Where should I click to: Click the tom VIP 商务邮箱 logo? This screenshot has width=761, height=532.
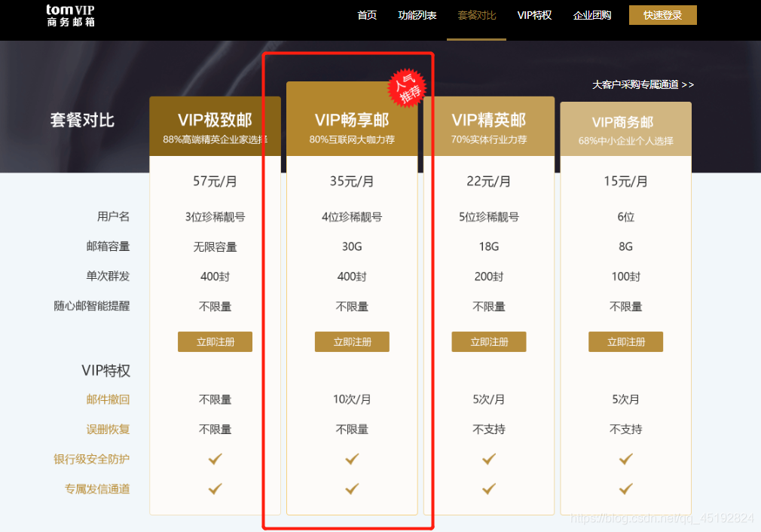70,16
